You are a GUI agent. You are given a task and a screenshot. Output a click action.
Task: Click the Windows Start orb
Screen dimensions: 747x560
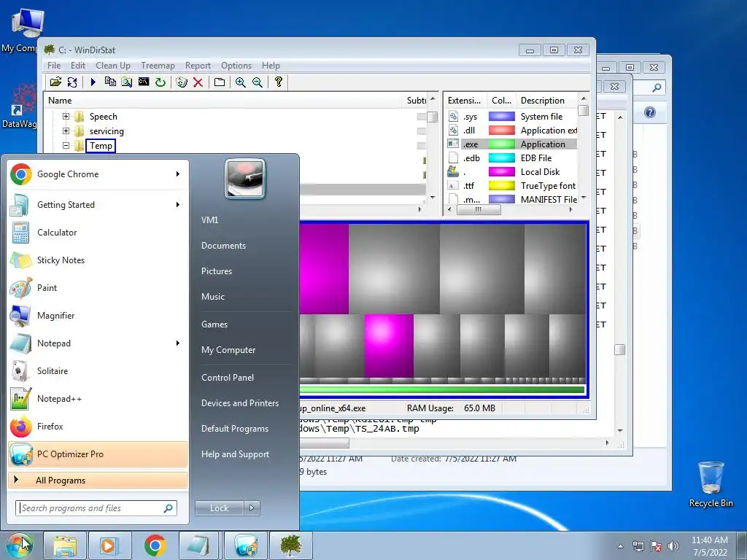tap(19, 545)
